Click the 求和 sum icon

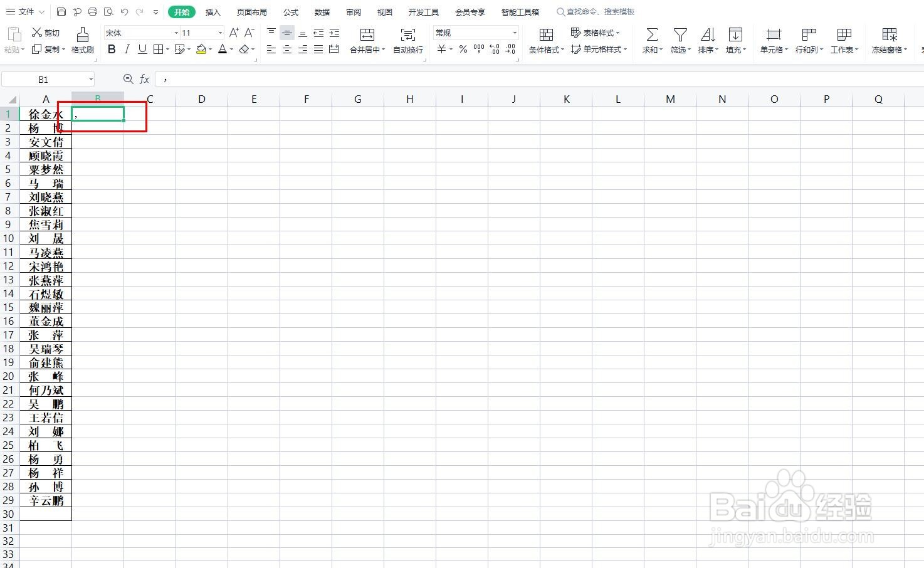652,35
